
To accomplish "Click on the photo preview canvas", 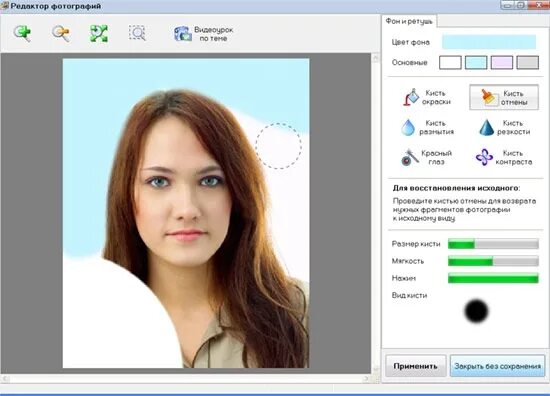I will 186,213.
